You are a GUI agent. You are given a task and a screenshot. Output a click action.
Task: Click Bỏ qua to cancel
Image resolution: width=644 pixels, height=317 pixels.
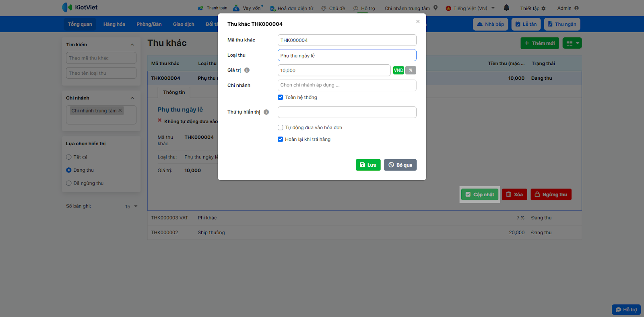pos(400,165)
